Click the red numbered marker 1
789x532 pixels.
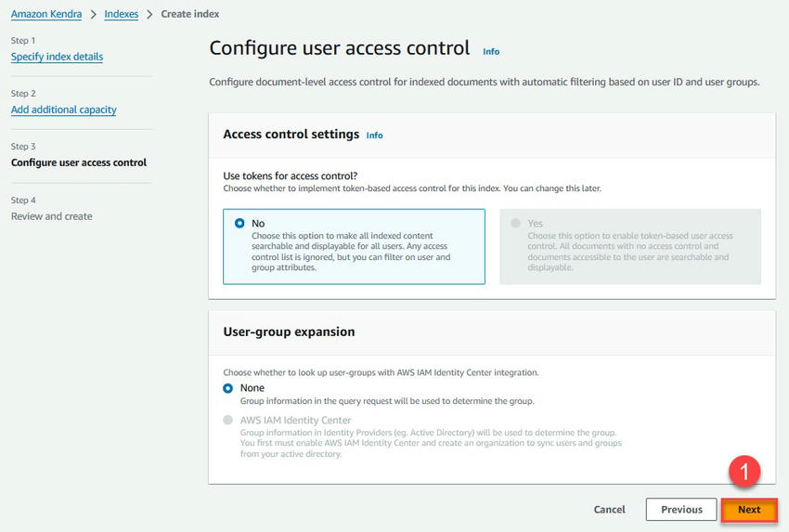click(x=744, y=472)
